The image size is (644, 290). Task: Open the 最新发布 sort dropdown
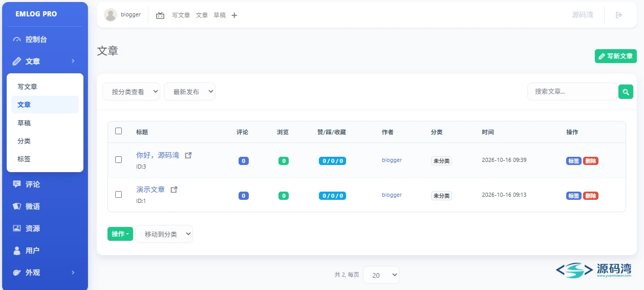tap(189, 92)
